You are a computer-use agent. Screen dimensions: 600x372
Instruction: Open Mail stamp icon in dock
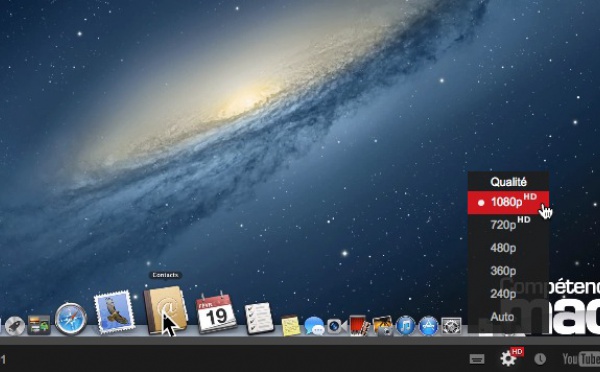point(114,312)
